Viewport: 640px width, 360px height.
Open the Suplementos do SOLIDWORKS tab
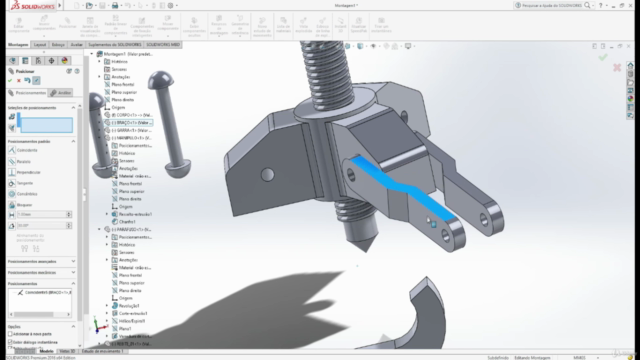115,44
